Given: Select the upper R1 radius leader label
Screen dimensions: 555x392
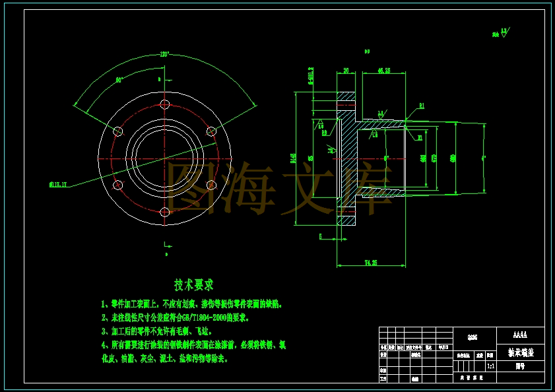Looking at the screenshot, I should coord(422,106).
